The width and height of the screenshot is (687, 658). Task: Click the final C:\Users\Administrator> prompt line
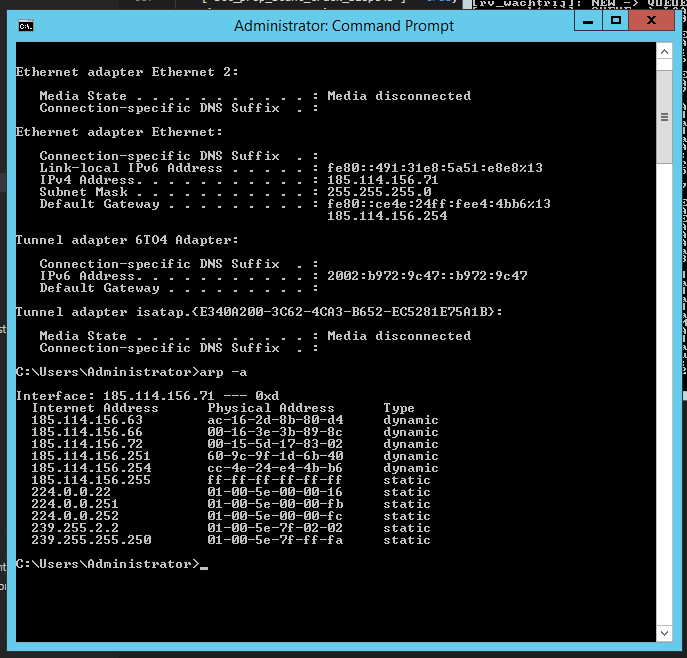tap(108, 564)
